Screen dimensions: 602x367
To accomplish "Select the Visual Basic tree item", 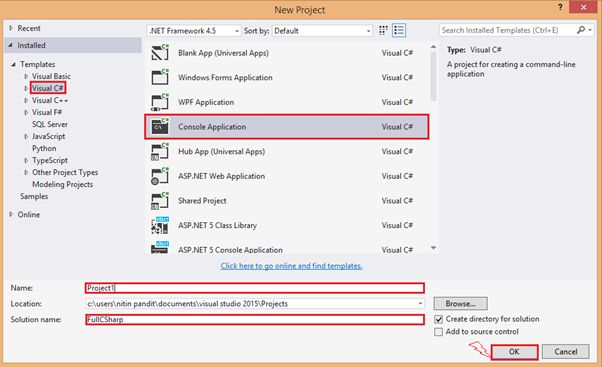I will click(51, 76).
